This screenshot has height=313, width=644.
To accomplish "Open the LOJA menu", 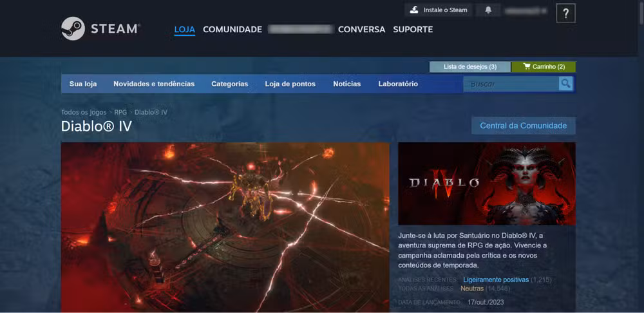I will point(184,30).
